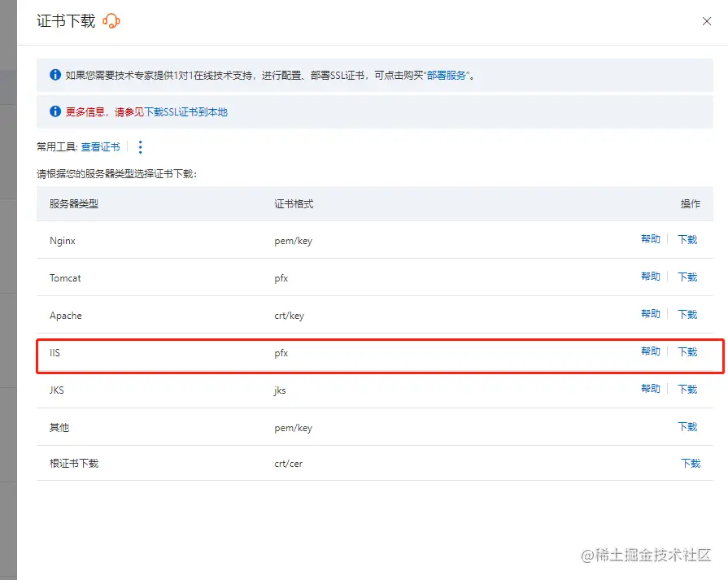Download the JKS certificate
The image size is (728, 580).
[687, 389]
